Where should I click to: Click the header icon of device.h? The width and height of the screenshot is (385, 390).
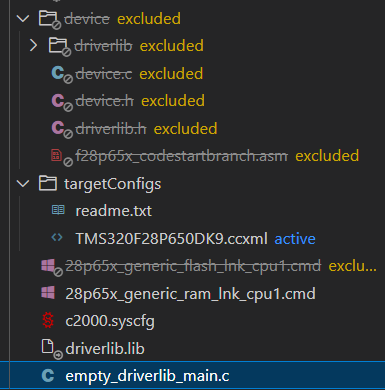[x=61, y=101]
